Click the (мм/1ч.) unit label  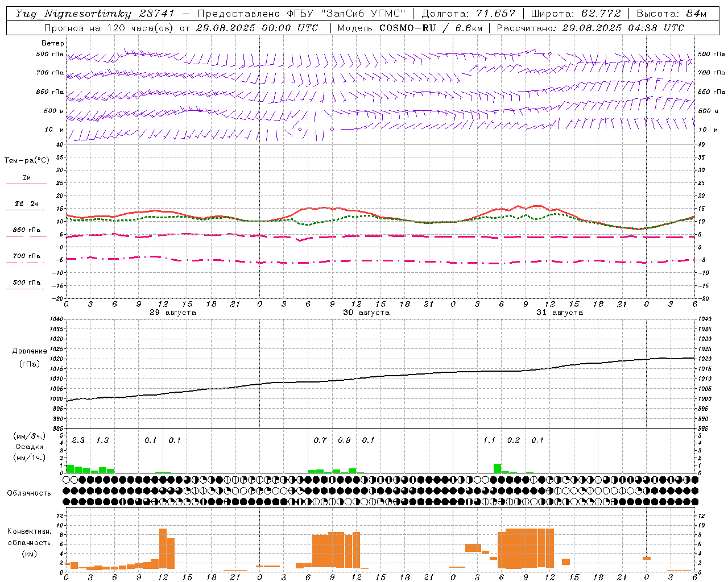pyautogui.click(x=30, y=457)
